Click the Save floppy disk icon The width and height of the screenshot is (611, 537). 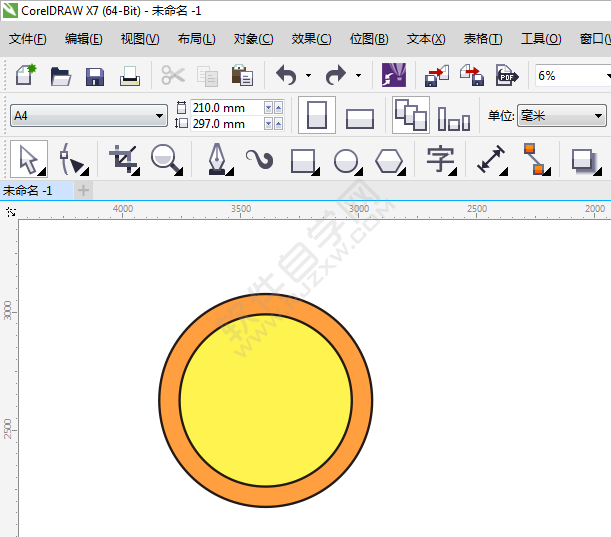coord(95,76)
